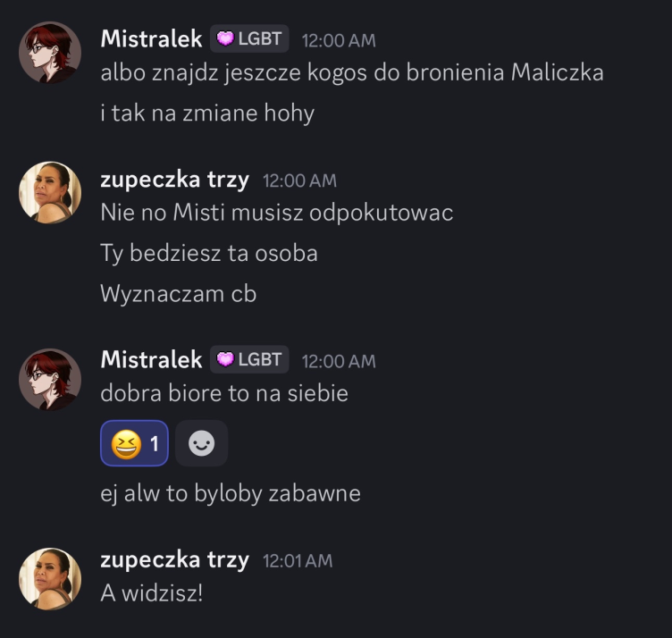Click the message 'Ty bedziesz ta osoba'
This screenshot has width=672, height=638.
pyautogui.click(x=209, y=253)
